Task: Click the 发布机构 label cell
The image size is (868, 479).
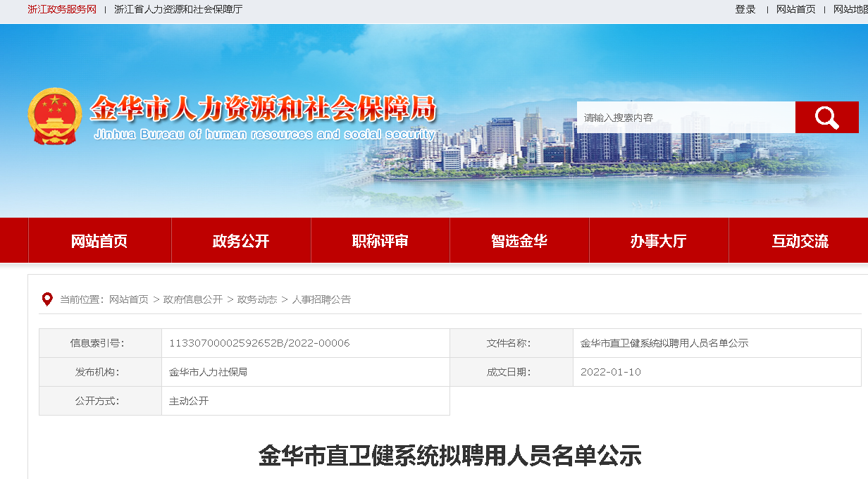Action: 100,372
